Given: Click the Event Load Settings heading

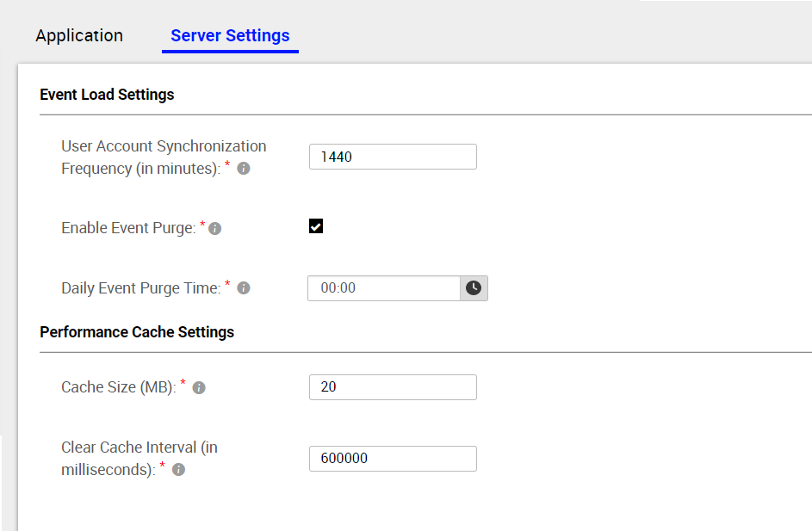Looking at the screenshot, I should (x=107, y=95).
